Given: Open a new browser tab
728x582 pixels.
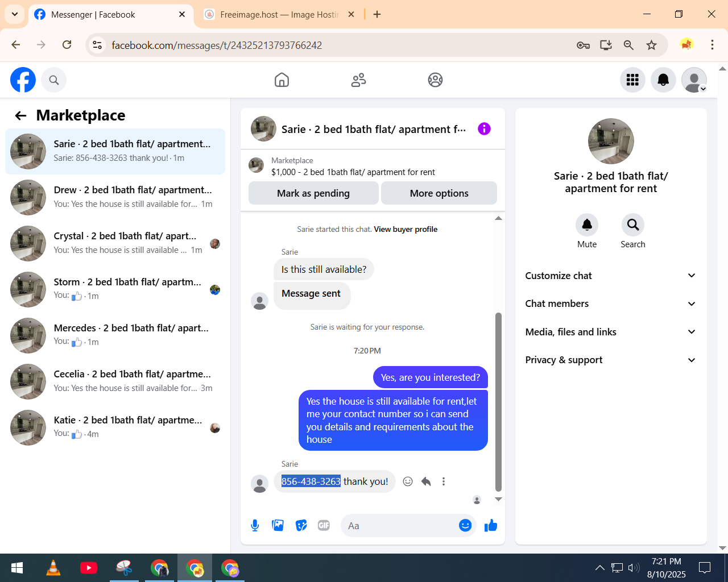Looking at the screenshot, I should [377, 14].
